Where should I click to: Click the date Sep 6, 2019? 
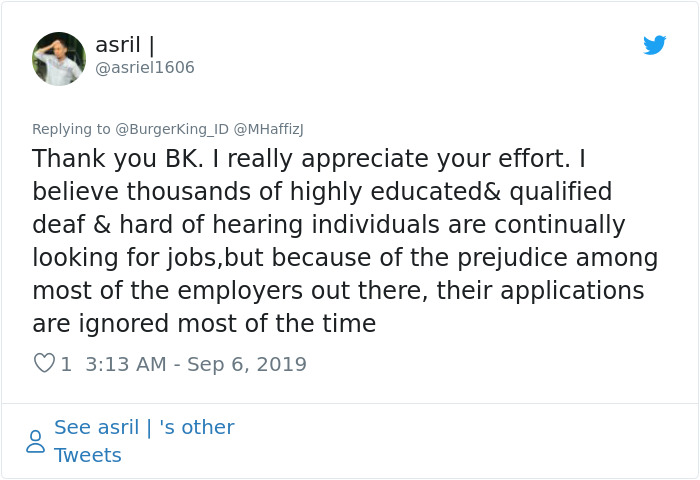245,364
